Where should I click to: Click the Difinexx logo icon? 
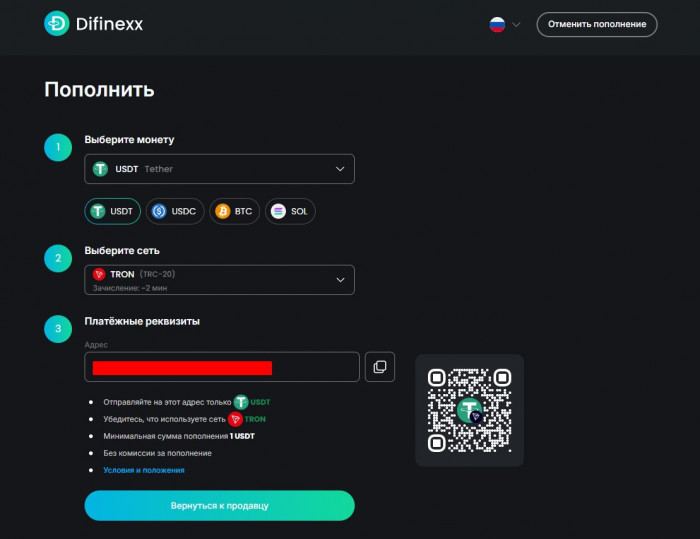click(57, 23)
